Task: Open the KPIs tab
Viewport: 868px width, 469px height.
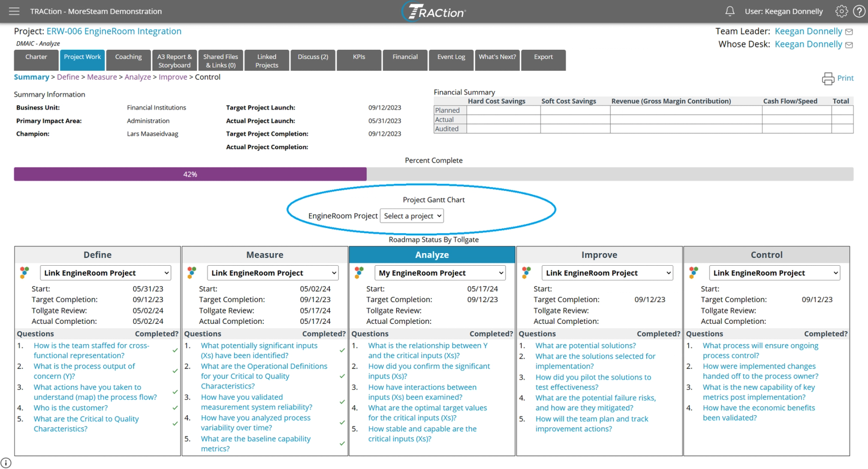Action: pos(359,61)
